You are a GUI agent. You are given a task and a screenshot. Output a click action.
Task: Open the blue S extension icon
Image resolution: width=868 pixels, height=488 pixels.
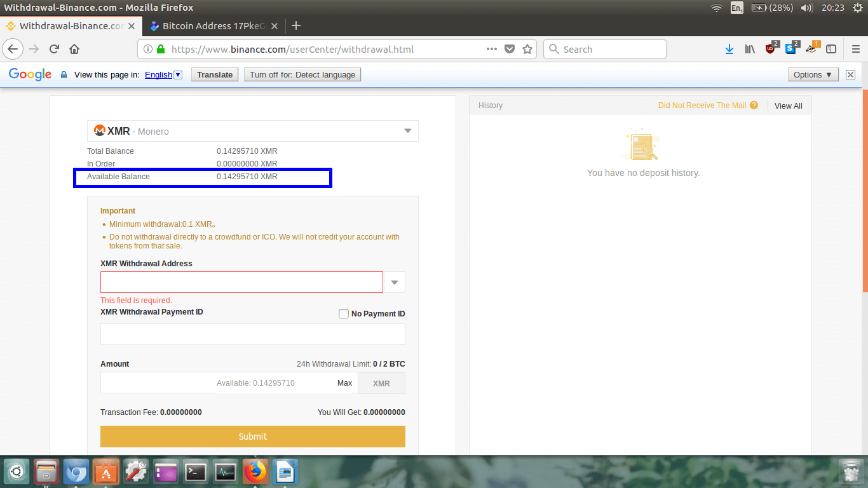[x=791, y=48]
